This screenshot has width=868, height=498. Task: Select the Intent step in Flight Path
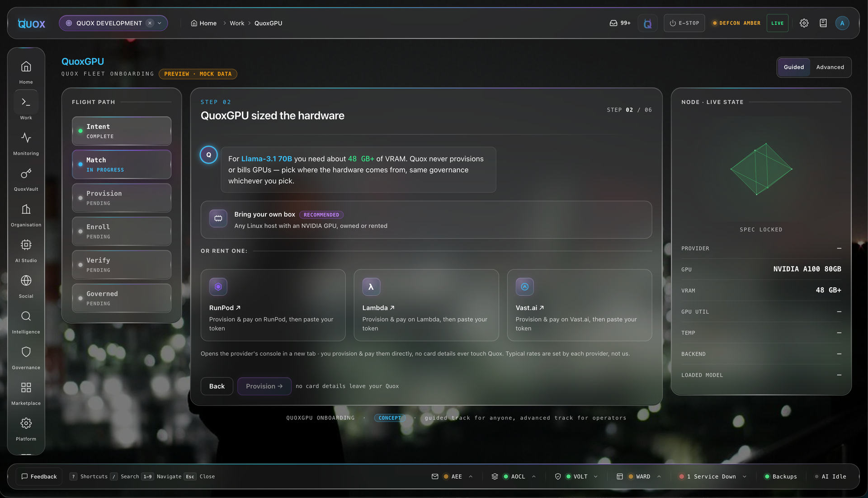121,131
